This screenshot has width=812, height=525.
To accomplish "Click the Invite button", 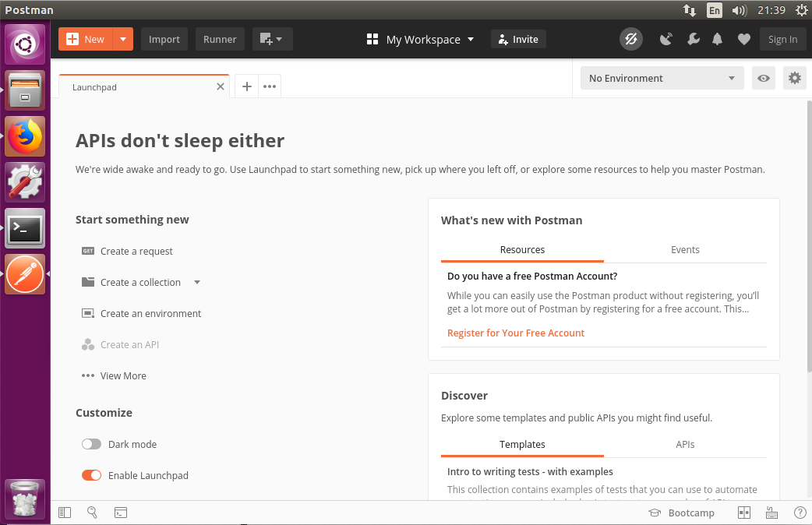I will [x=518, y=40].
